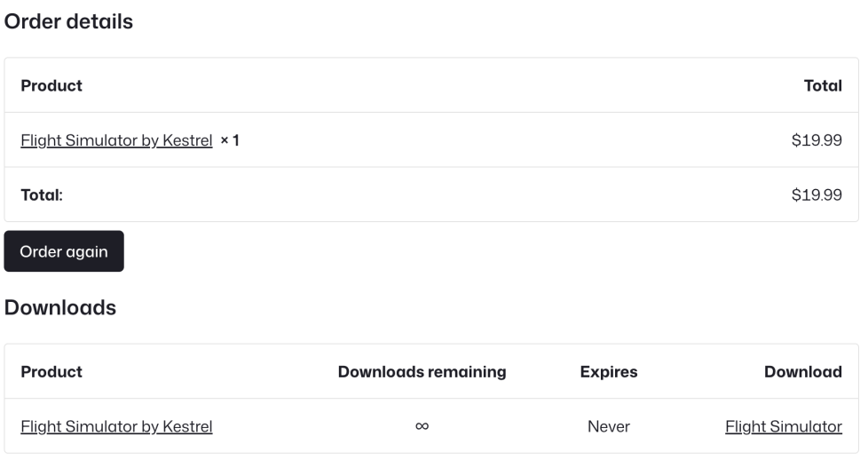Select the Expires column header

(x=608, y=372)
